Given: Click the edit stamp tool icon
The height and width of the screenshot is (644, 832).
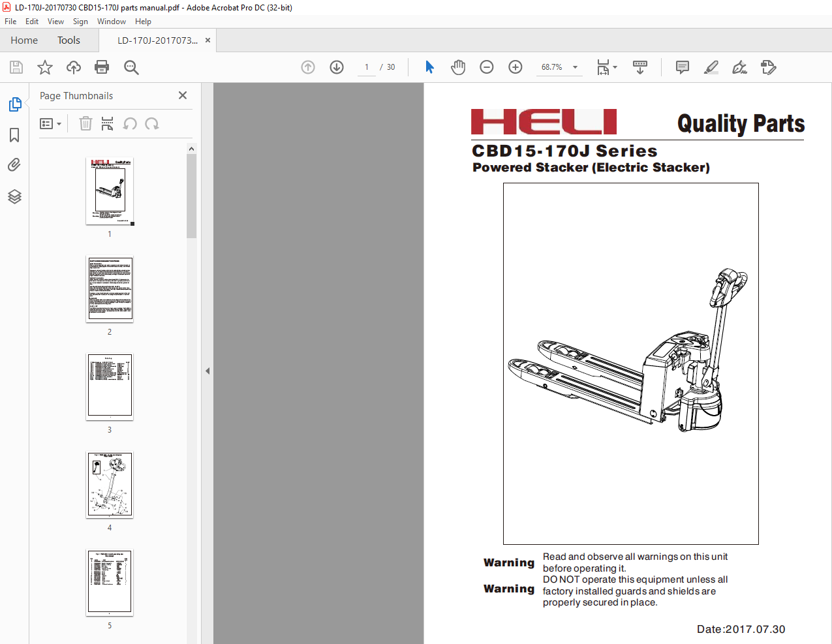Looking at the screenshot, I should (x=769, y=67).
